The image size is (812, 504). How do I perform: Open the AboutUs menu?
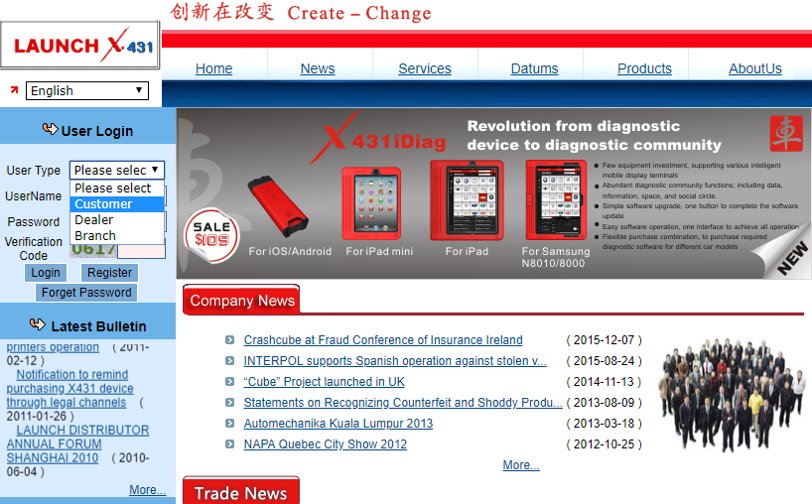point(755,68)
